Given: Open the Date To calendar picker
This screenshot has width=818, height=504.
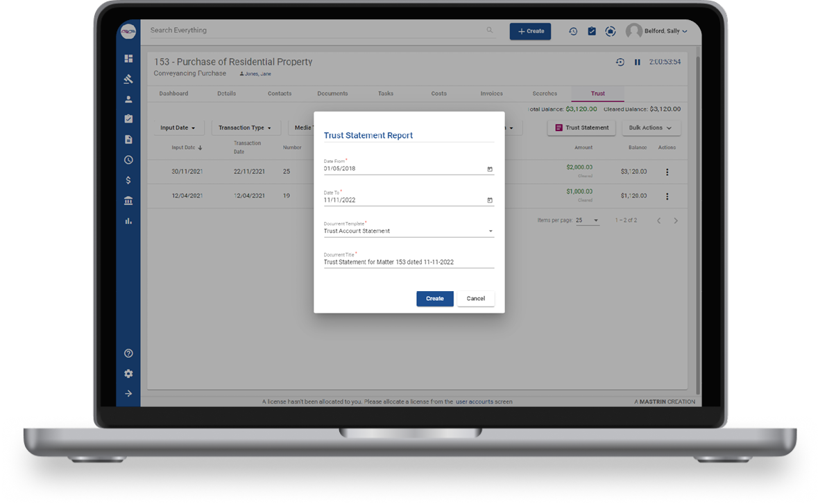Looking at the screenshot, I should click(x=490, y=200).
